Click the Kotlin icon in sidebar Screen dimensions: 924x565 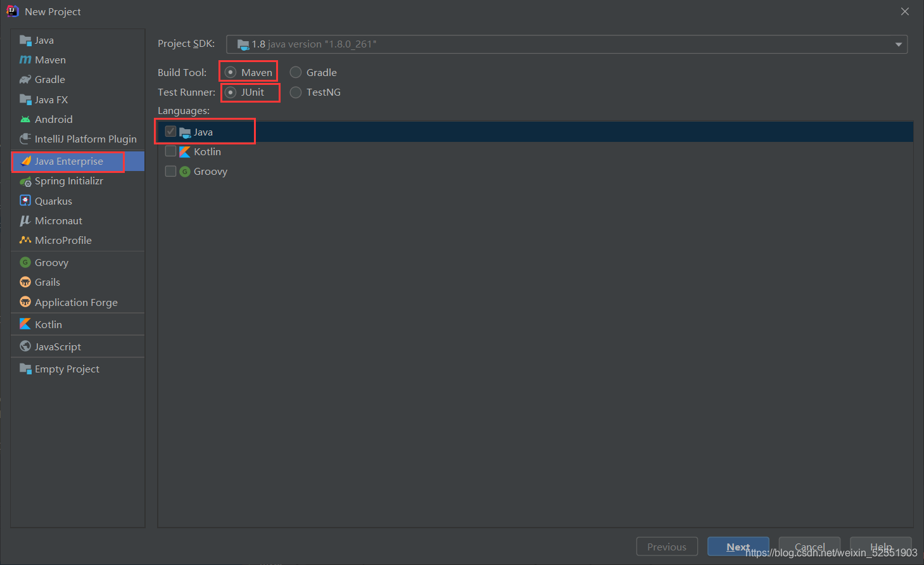coord(25,324)
